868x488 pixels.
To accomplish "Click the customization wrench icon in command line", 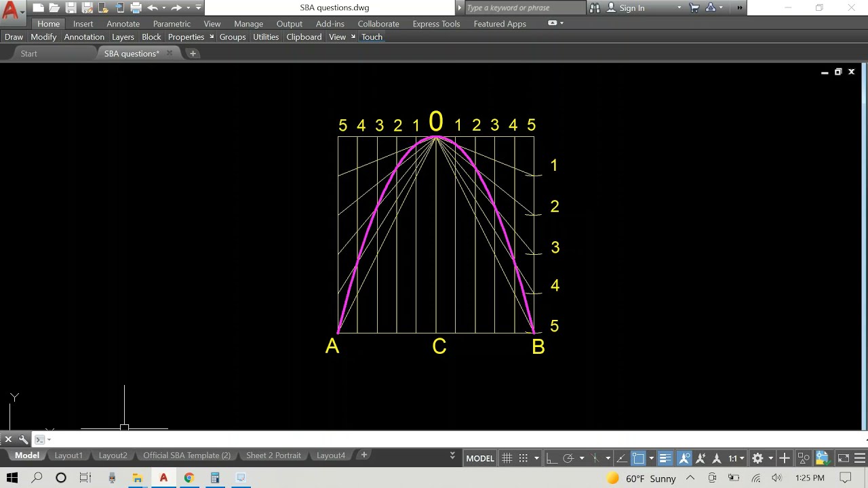I will (x=23, y=439).
